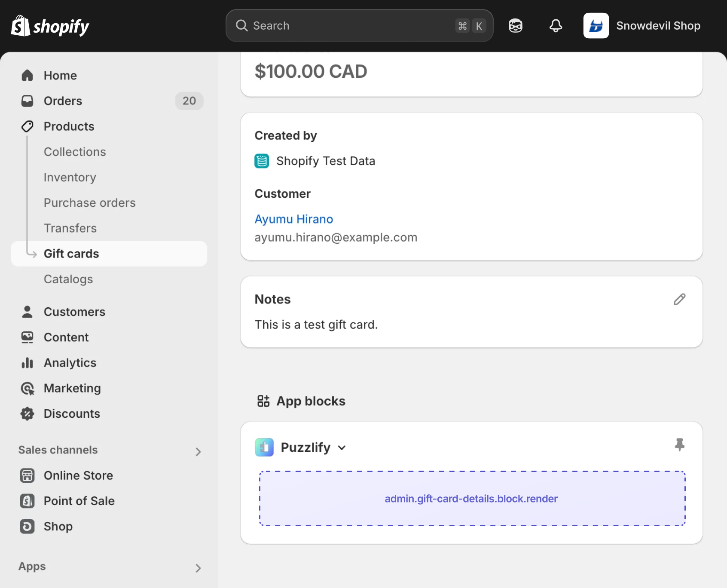The height and width of the screenshot is (588, 727).
Task: Open Products in the sidebar
Action: (109, 126)
